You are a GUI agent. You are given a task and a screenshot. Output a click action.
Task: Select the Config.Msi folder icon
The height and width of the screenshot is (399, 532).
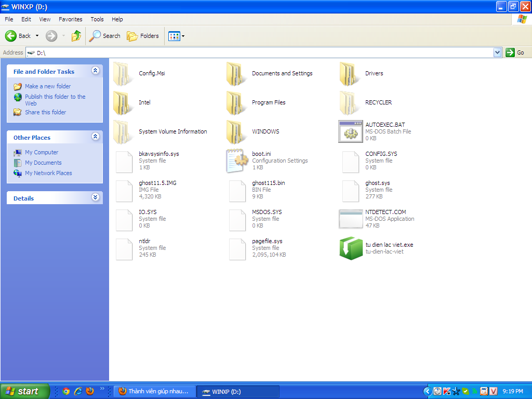pos(123,74)
